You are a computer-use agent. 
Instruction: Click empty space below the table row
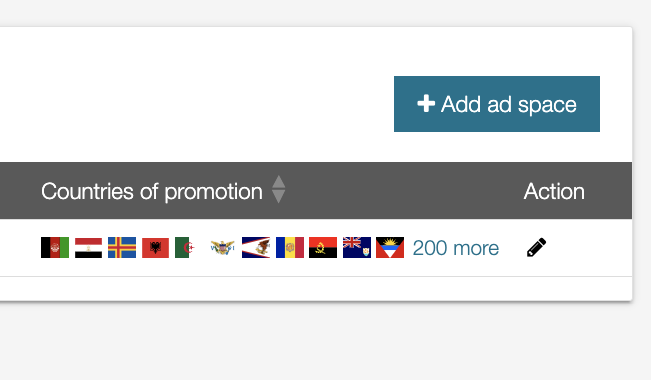[x=316, y=288]
